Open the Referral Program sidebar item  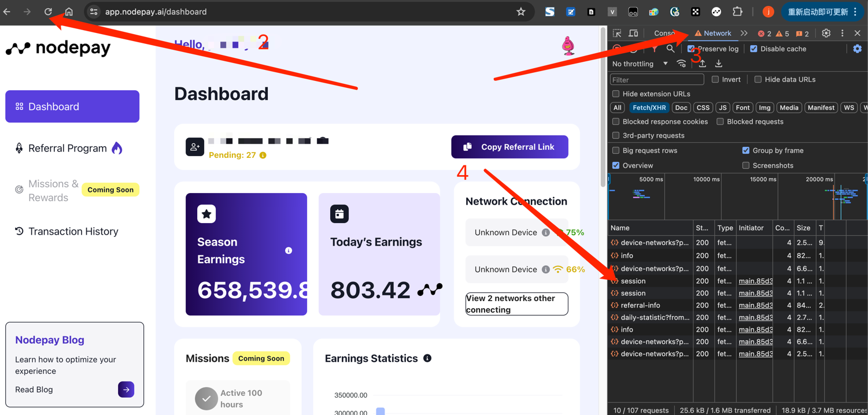68,149
